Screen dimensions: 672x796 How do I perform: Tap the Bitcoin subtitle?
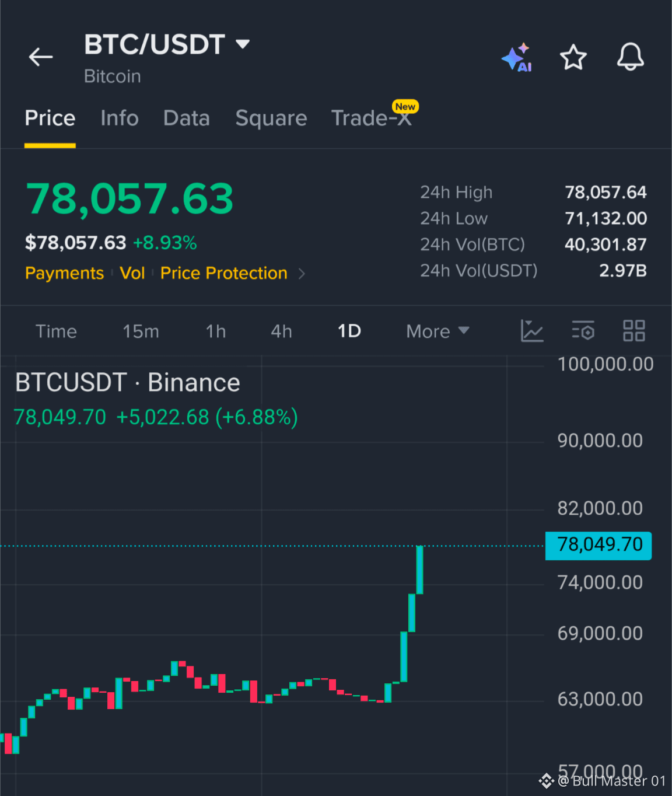113,76
